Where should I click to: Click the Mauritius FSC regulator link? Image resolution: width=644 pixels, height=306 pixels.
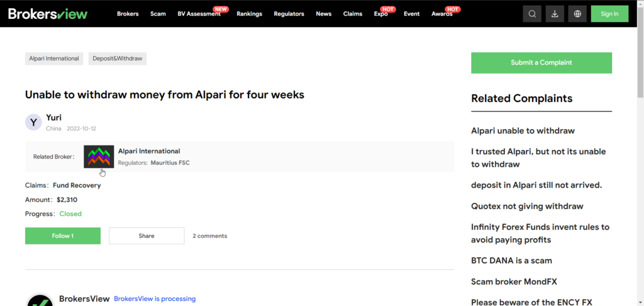[170, 163]
